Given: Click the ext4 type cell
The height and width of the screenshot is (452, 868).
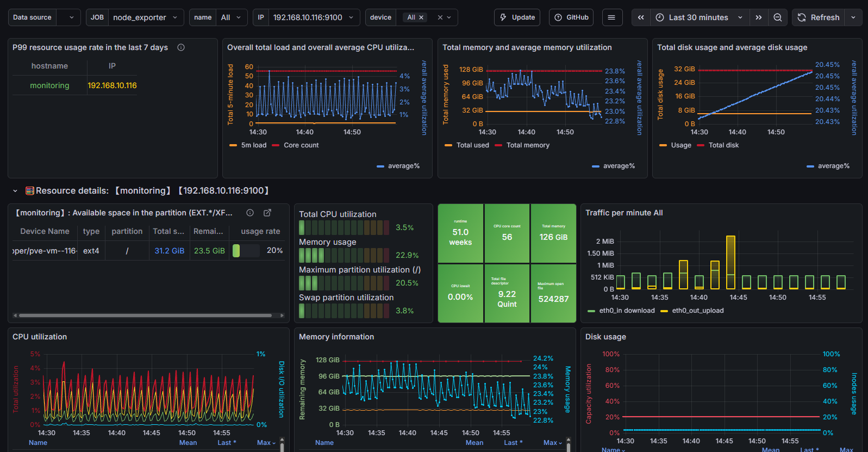Looking at the screenshot, I should pyautogui.click(x=91, y=251).
